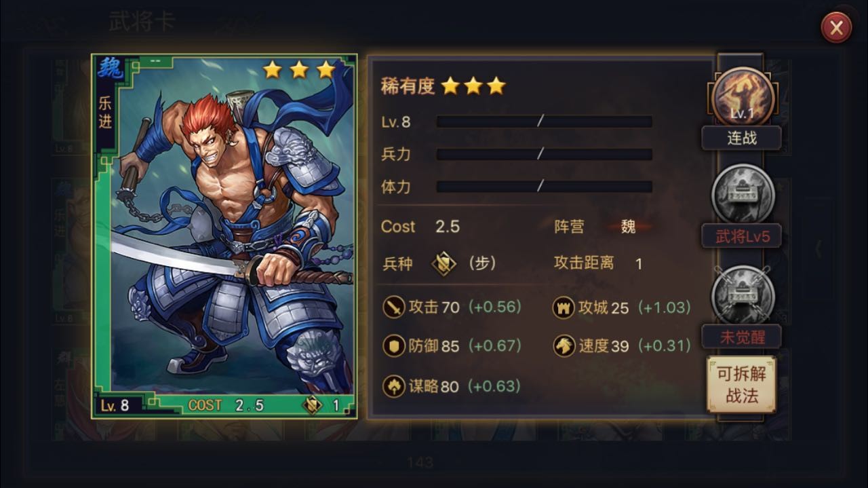Tap the 体力 stamina bar

coord(544,186)
